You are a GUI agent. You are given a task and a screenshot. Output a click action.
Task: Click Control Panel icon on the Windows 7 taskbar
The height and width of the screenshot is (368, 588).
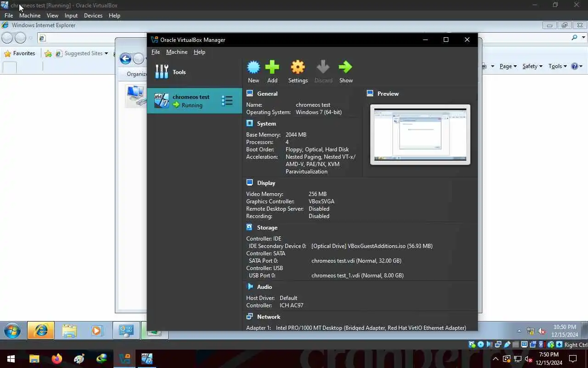tap(126, 330)
